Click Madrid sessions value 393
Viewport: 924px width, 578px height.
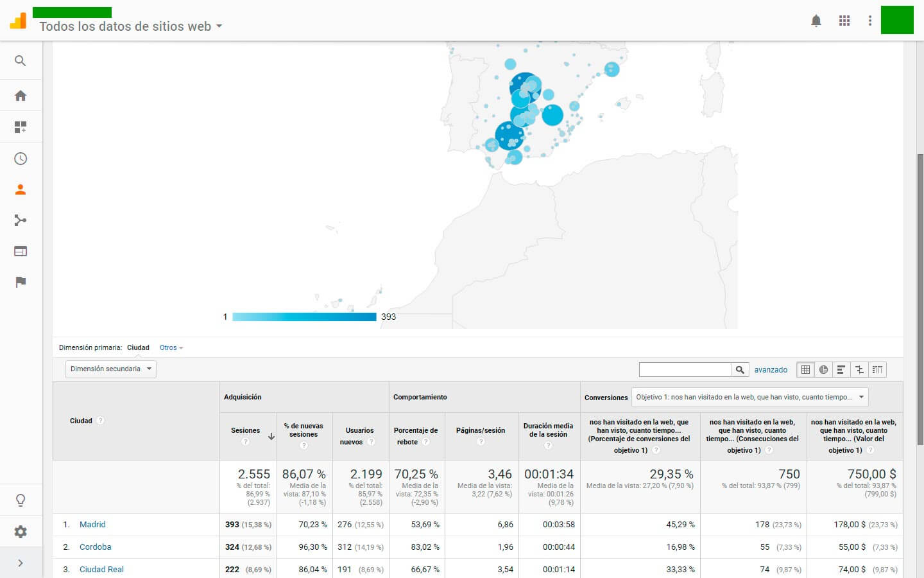coord(232,525)
